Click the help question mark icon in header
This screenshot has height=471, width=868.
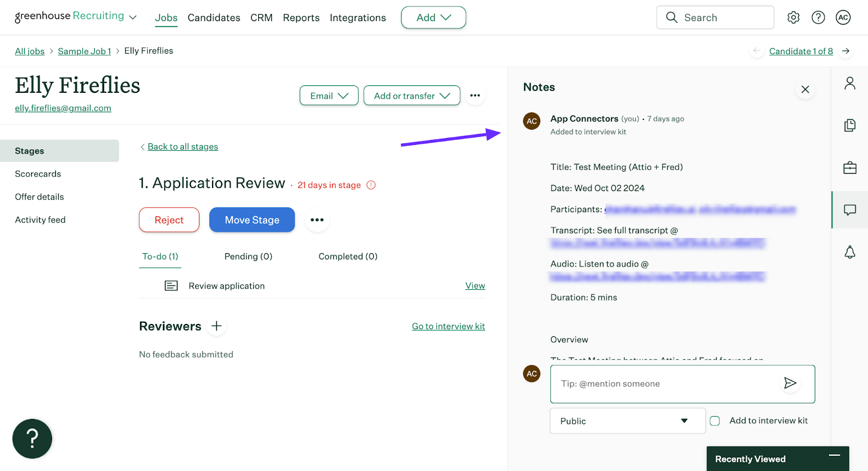(x=818, y=17)
